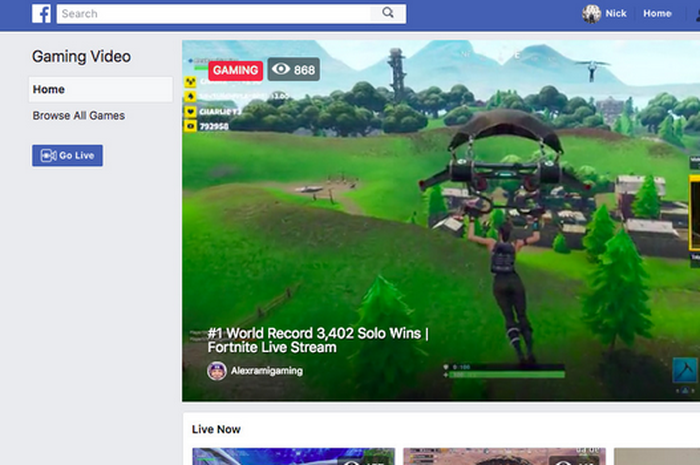Open the first Live Now thumbnail
This screenshot has width=700, height=465.
coord(294,457)
